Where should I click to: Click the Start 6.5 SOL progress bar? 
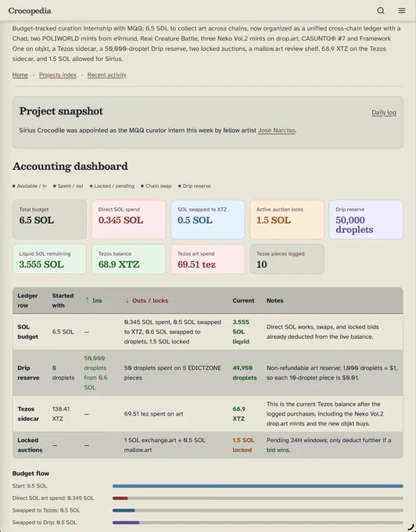[x=258, y=486]
